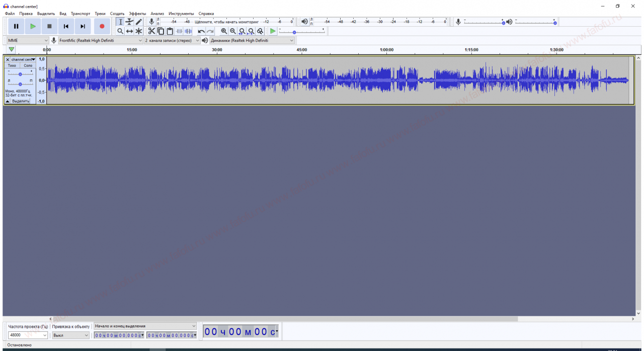Close the channel center track with X

[8, 59]
